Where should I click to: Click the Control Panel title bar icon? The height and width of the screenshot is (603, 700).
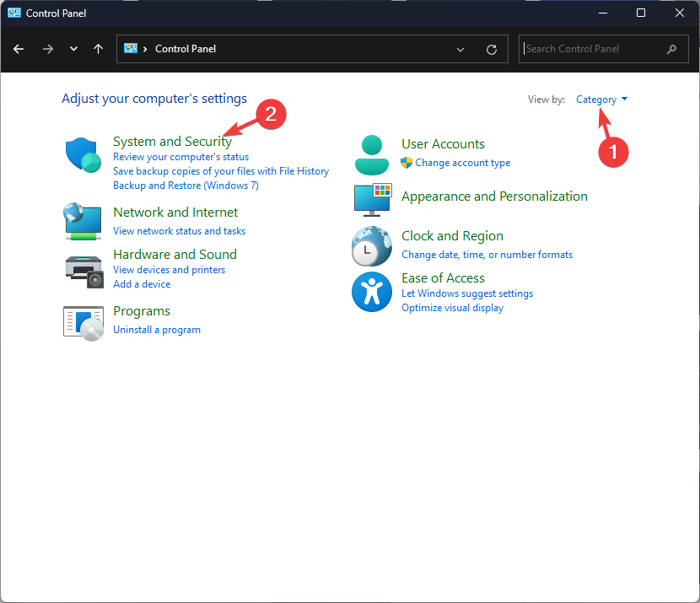[x=14, y=13]
